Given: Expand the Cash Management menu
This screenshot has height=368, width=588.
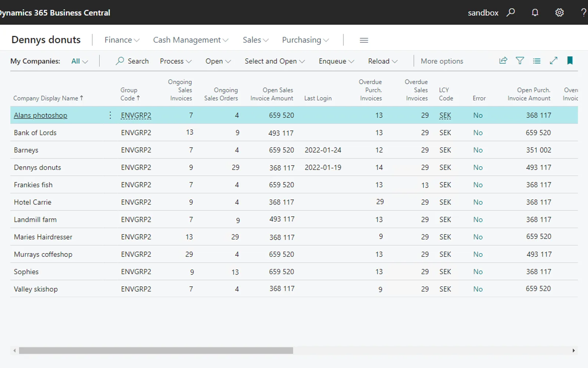Looking at the screenshot, I should (191, 40).
